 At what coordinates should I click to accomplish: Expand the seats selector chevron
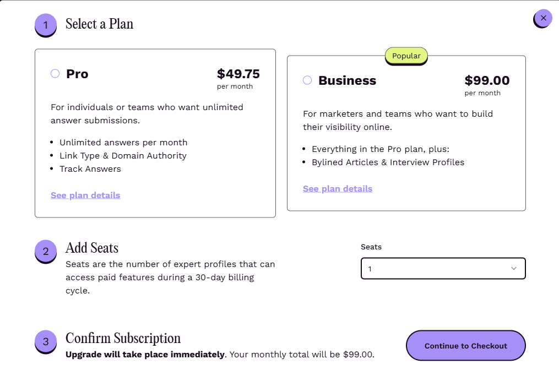click(513, 268)
